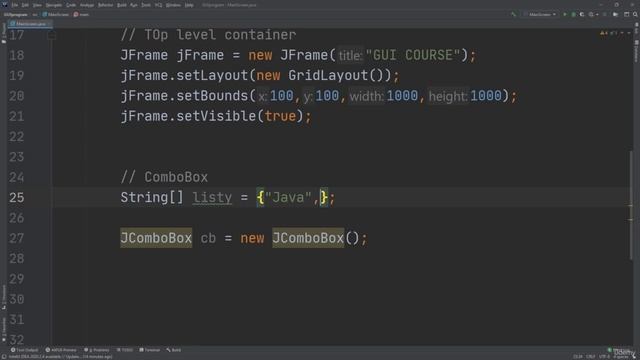Open the Structure tool window sidebar
Viewport: 640px width, 360px height.
coord(4,297)
